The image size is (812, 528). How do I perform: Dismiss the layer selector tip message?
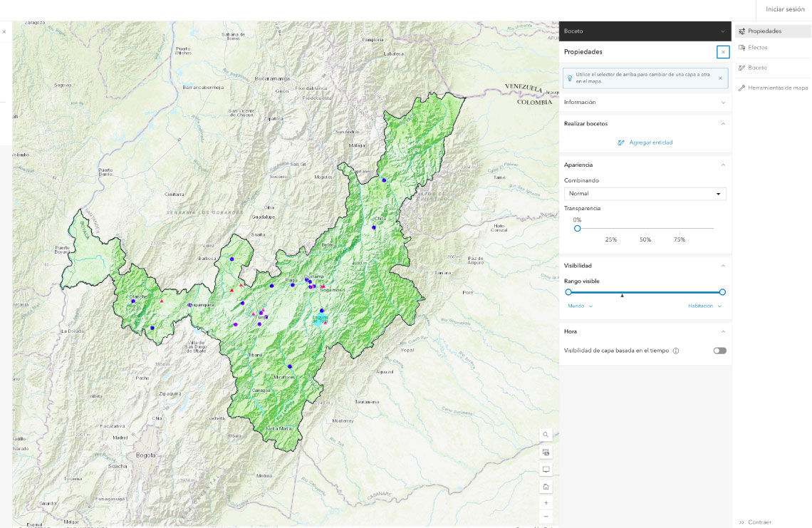(720, 78)
